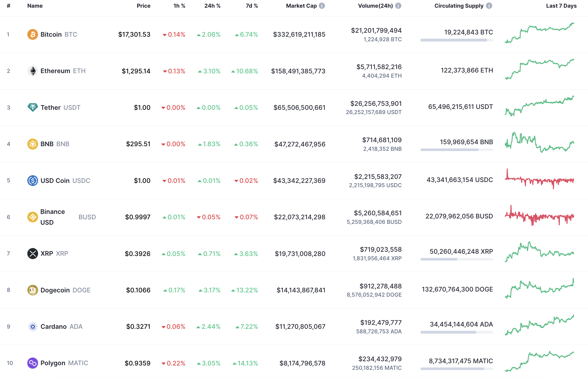Click the USD Coin USDC logo
Viewport: 588px width, 380px height.
33,180
